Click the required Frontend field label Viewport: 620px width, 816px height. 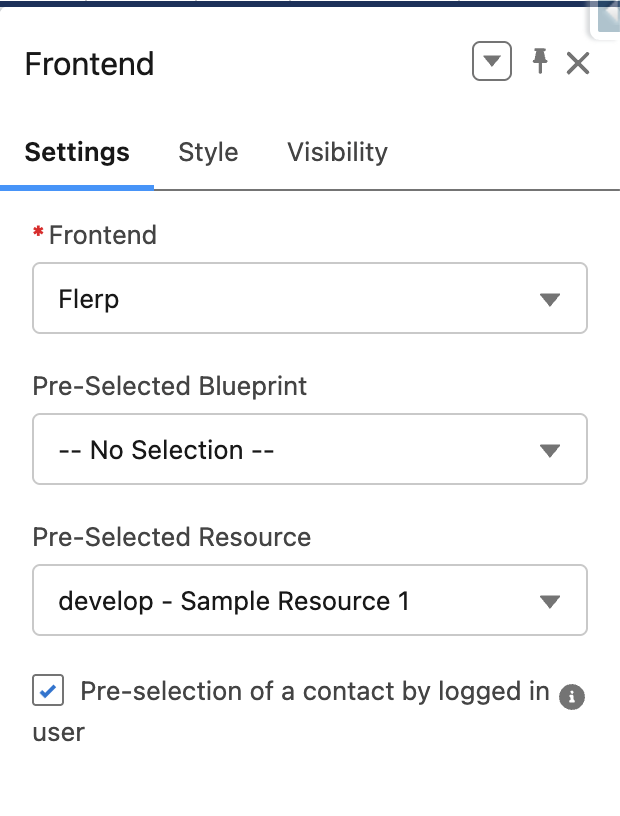pos(102,235)
